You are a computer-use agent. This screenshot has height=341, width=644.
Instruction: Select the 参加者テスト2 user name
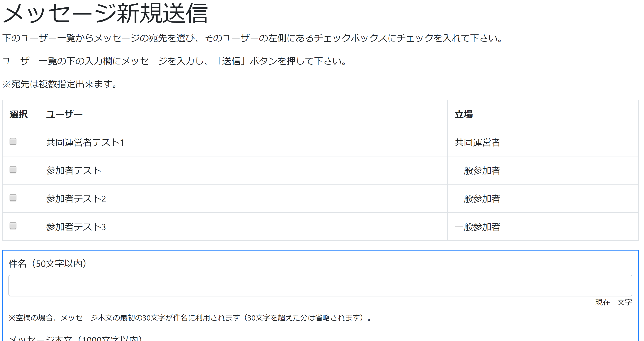coord(76,198)
